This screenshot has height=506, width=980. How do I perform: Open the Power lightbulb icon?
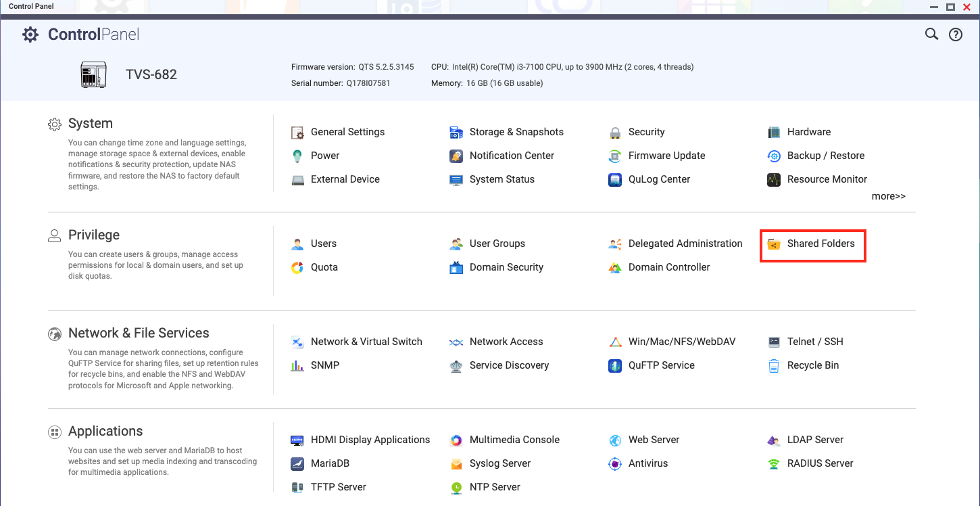click(x=297, y=156)
